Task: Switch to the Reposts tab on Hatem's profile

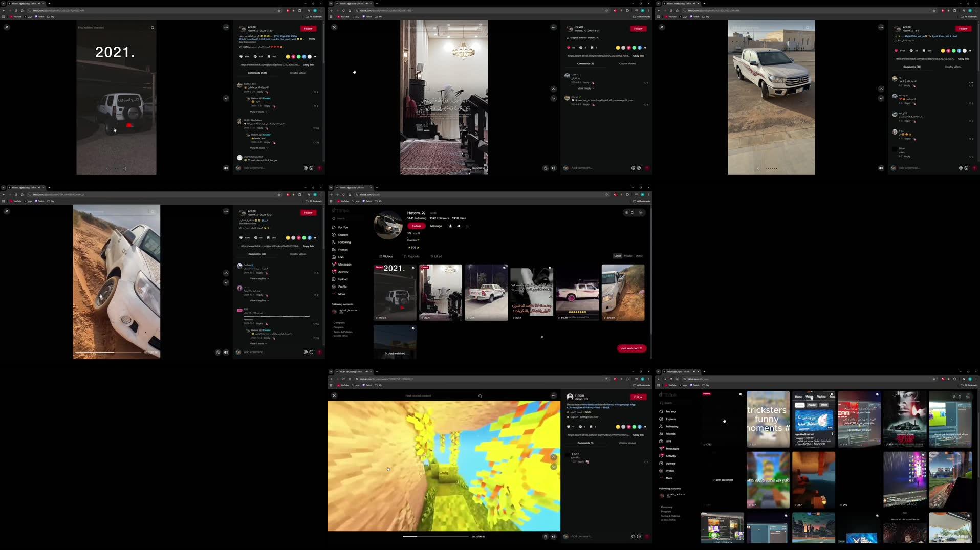Action: [x=412, y=256]
